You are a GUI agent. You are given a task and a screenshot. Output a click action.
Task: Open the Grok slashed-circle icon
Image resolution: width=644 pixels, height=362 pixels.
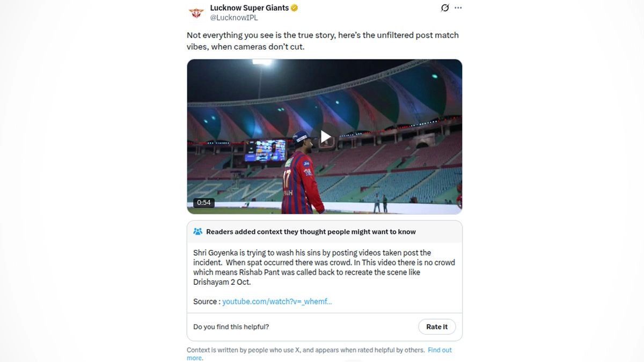pos(444,8)
